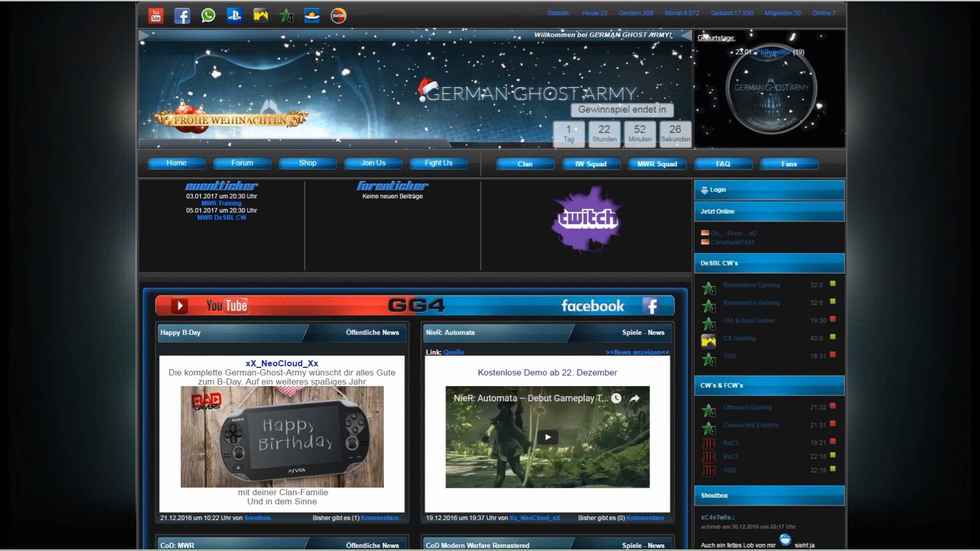Open the Twitch logo
Screen dimensions: 980x551
pyautogui.click(x=587, y=219)
